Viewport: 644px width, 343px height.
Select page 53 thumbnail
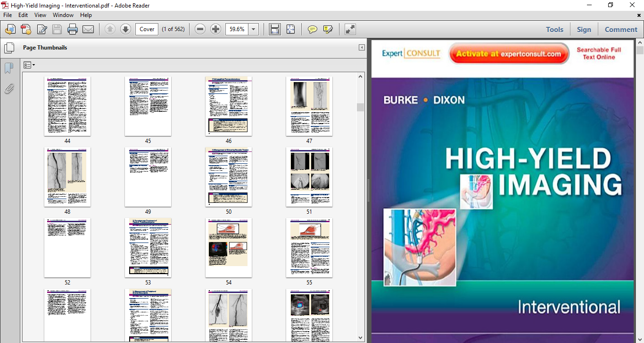point(148,248)
